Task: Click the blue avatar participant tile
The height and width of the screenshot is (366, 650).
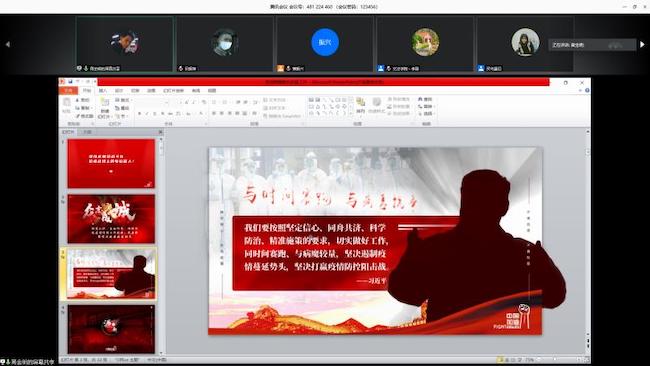Action: point(325,44)
